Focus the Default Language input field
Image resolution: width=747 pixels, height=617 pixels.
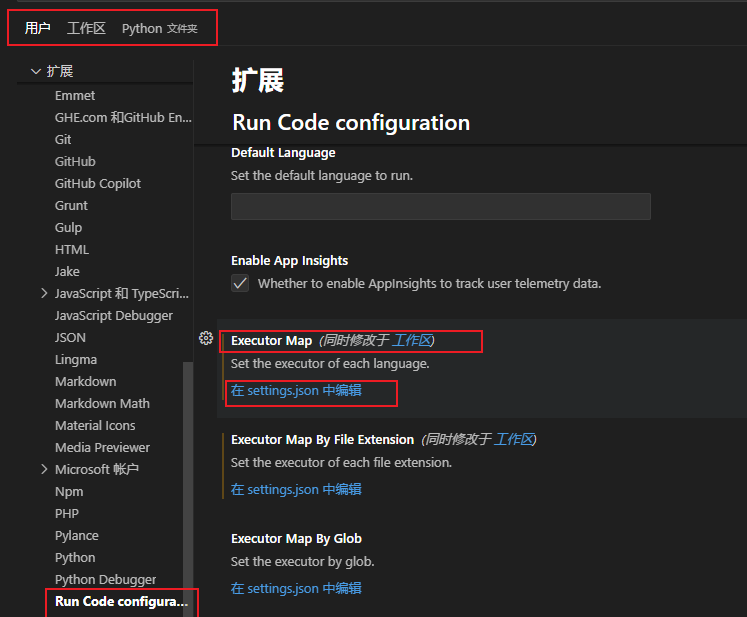(441, 206)
